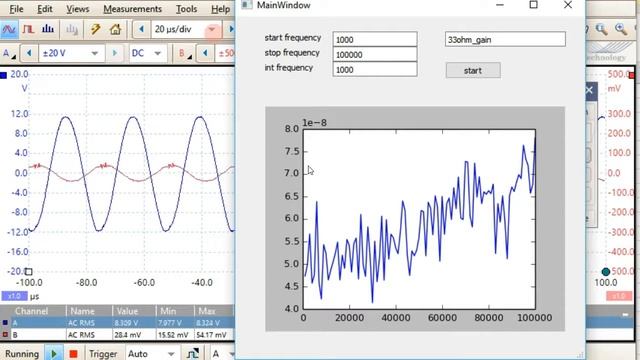Decrease timebase with left arrow before 20 µs/div
640x360 pixels.
141,29
